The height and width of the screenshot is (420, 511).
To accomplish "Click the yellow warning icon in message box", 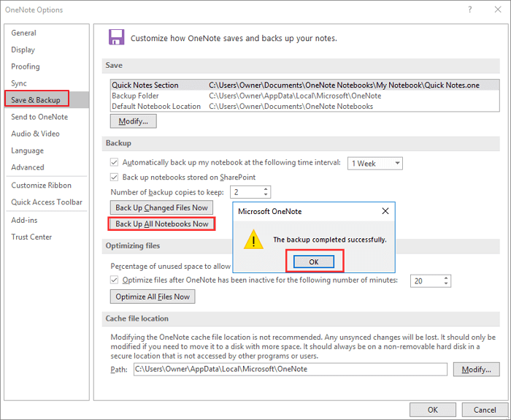I will tap(253, 240).
